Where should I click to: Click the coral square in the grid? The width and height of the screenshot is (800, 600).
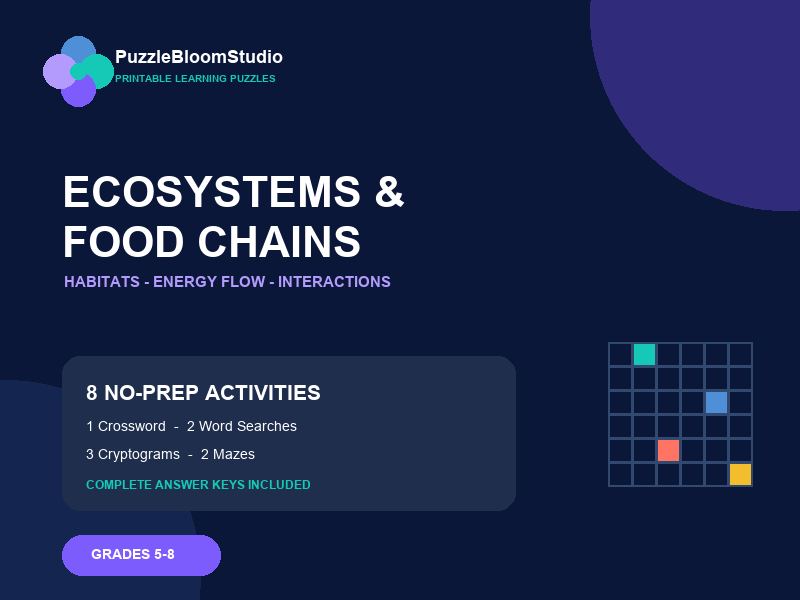[x=668, y=451]
